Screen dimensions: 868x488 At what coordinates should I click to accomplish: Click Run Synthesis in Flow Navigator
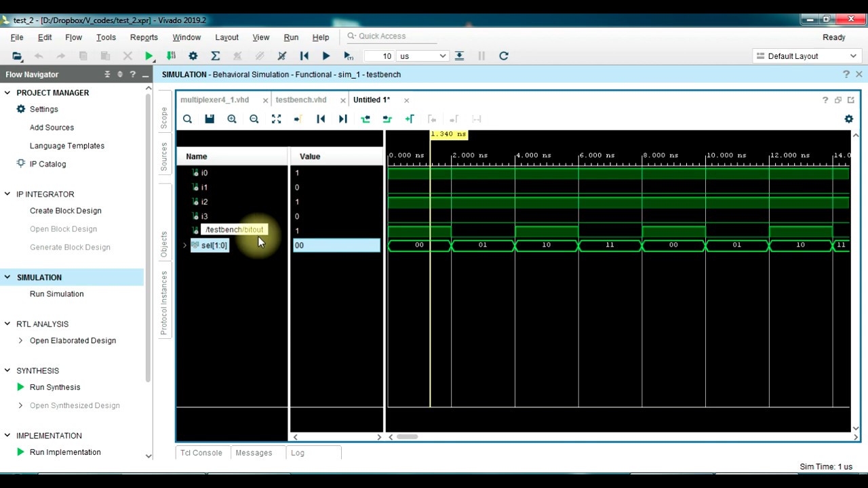click(x=55, y=387)
